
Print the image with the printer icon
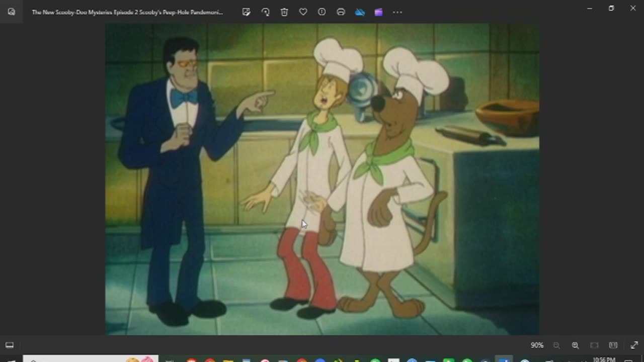pos(341,12)
